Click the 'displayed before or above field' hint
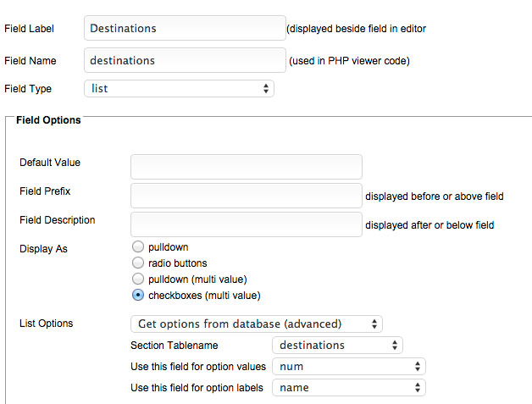 click(434, 196)
